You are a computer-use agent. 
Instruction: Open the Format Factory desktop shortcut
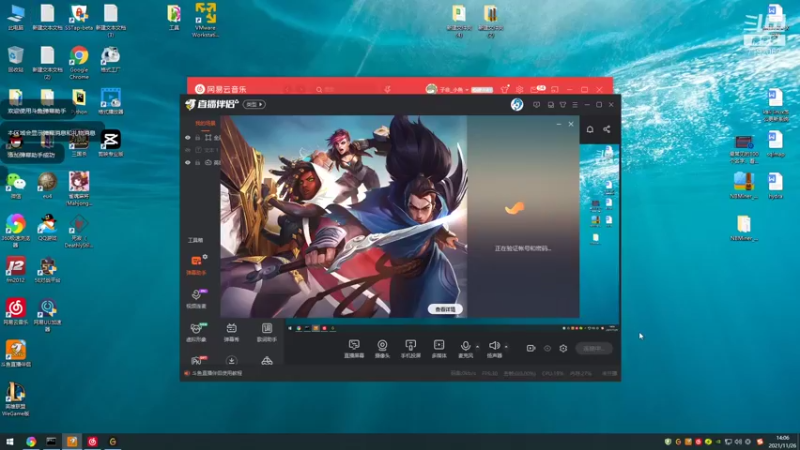110,60
